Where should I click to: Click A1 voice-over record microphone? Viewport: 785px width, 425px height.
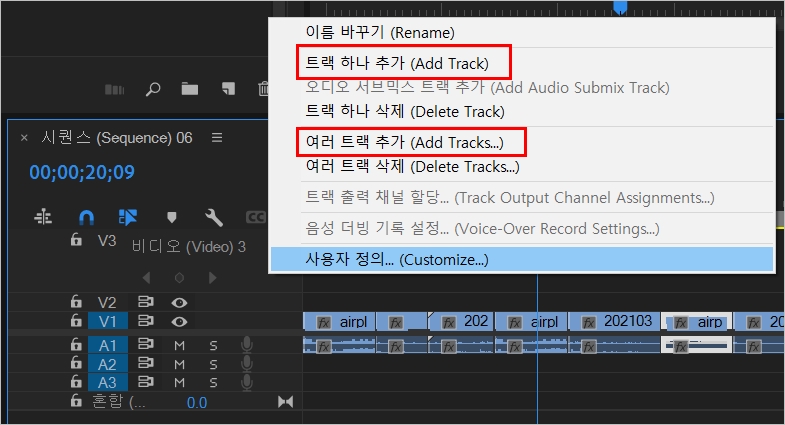coord(246,344)
